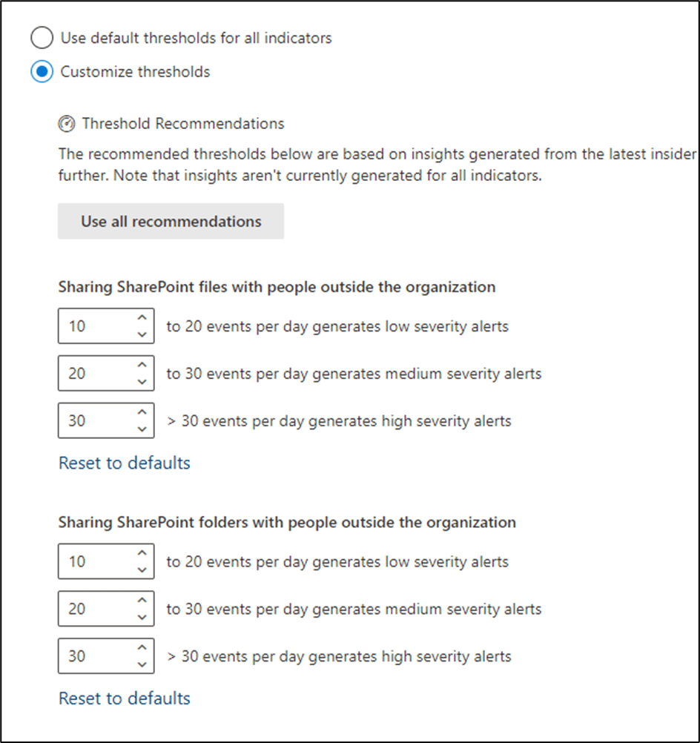Reset SharePoint files thresholds to defaults
Viewport: 700px width, 743px height.
(x=125, y=463)
